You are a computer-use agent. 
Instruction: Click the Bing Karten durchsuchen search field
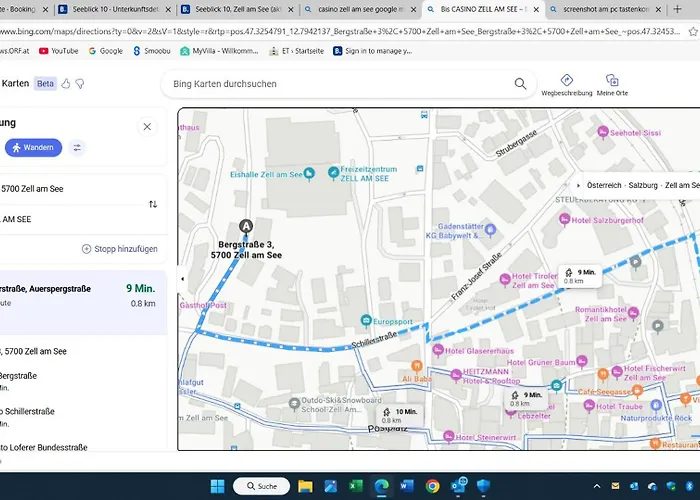point(340,85)
